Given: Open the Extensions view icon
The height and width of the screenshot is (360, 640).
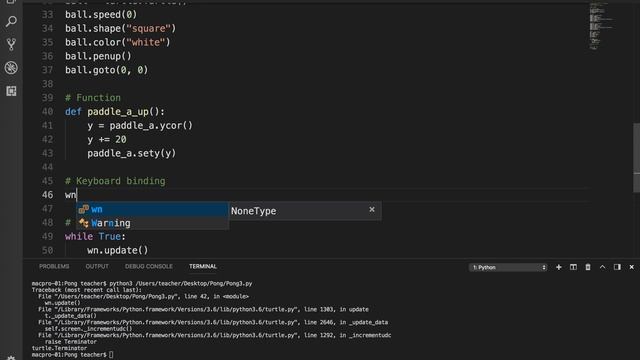Looking at the screenshot, I should click(x=11, y=91).
